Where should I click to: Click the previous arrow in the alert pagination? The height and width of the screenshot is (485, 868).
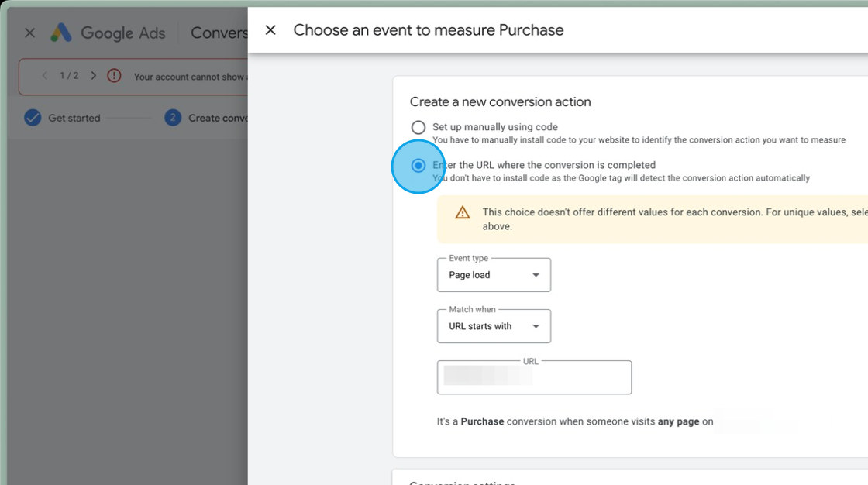[x=43, y=76]
